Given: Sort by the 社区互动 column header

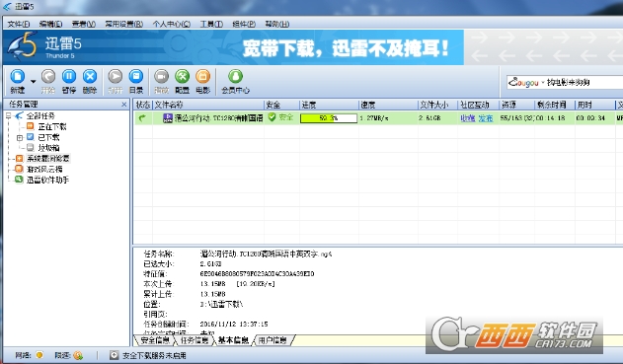Looking at the screenshot, I should pyautogui.click(x=478, y=105).
